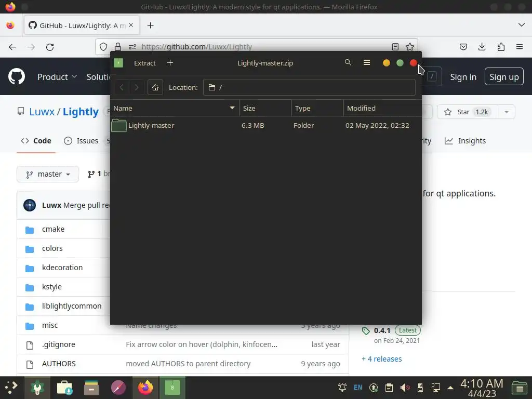Go back in Firefox

(12, 47)
